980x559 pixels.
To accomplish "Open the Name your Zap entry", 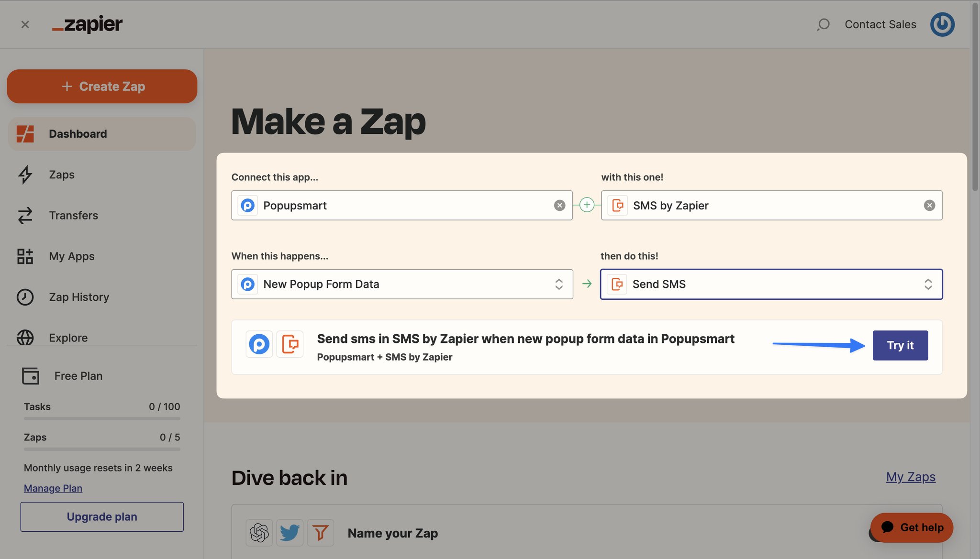I will (x=393, y=533).
